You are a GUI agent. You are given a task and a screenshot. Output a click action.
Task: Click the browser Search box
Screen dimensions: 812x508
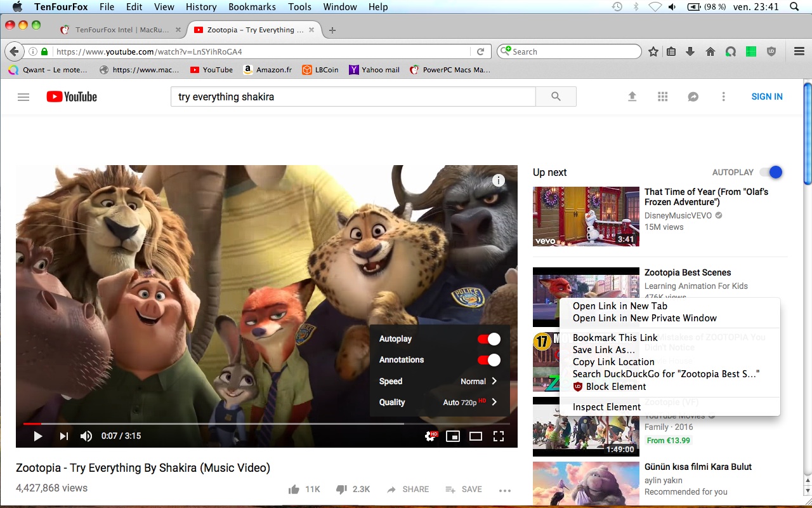tap(569, 51)
